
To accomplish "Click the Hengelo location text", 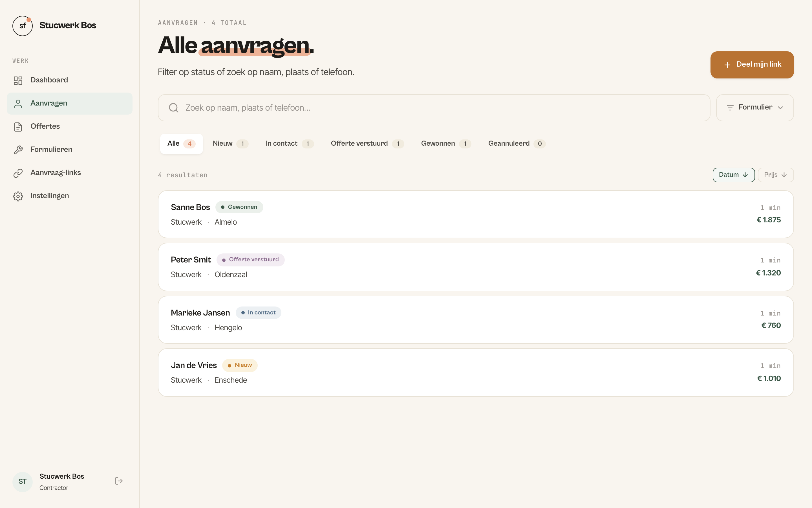I will [228, 328].
